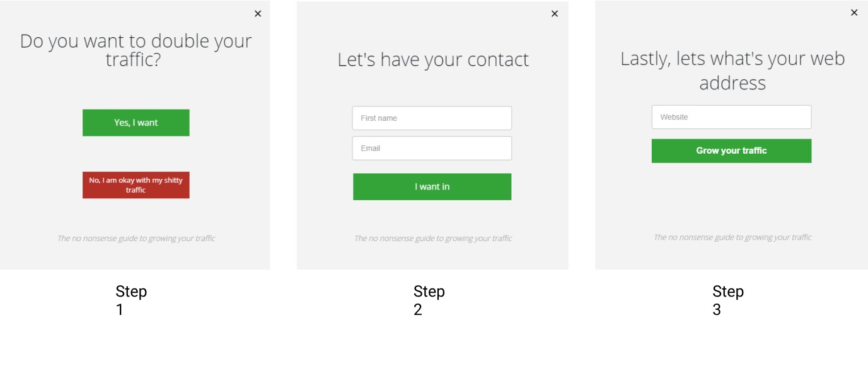
Task: Dismiss the web address popup with X
Action: tap(854, 13)
